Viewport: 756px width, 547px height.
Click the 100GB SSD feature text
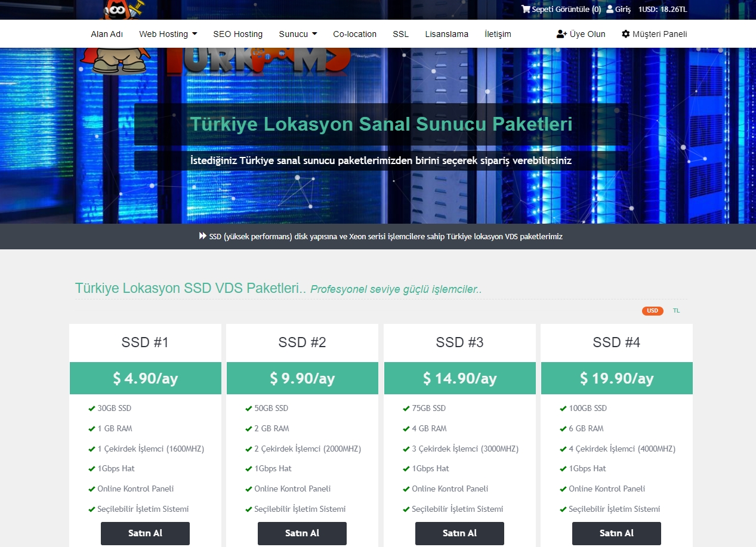tap(588, 409)
